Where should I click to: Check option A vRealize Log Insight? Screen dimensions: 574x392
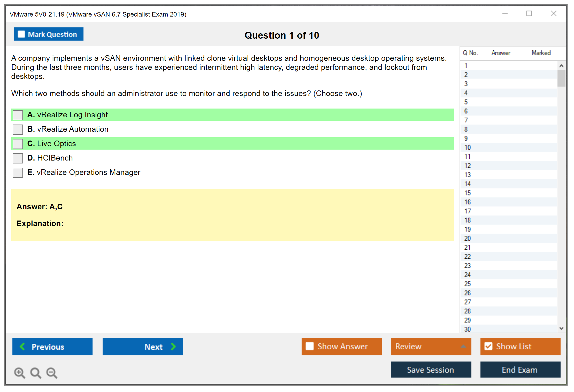point(18,115)
